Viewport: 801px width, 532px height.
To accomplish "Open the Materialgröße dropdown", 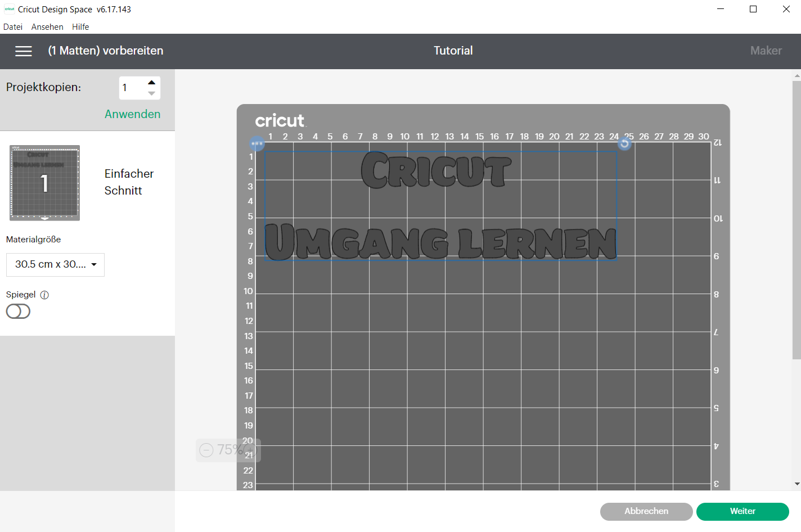I will pos(55,264).
